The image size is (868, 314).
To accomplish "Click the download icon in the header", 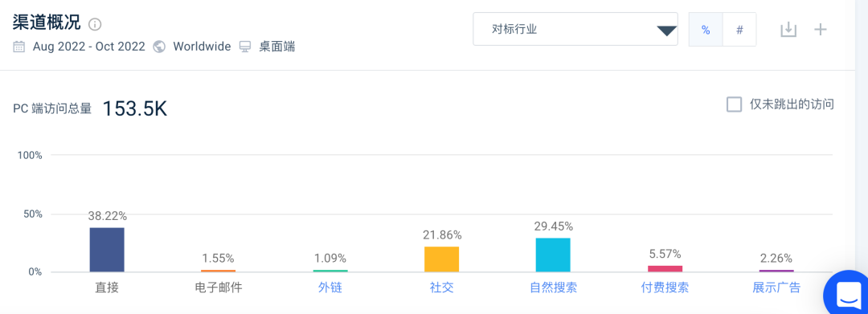I will 788,29.
